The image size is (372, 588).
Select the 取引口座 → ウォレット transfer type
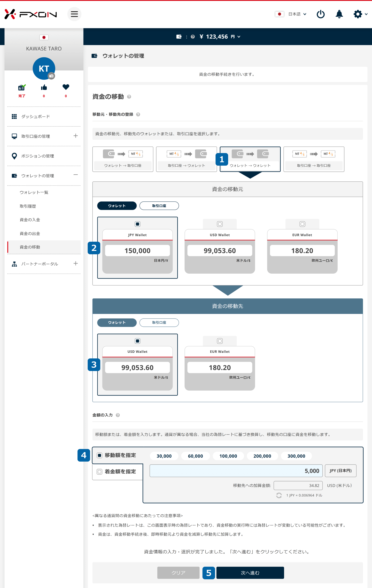tap(186, 159)
